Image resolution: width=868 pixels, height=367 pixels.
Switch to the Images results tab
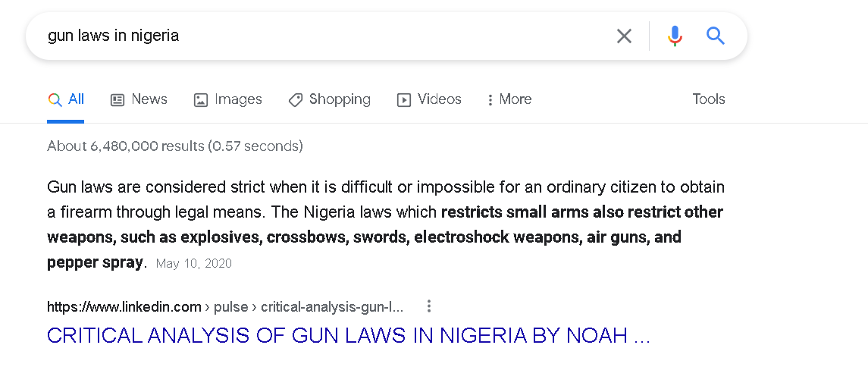coord(238,99)
